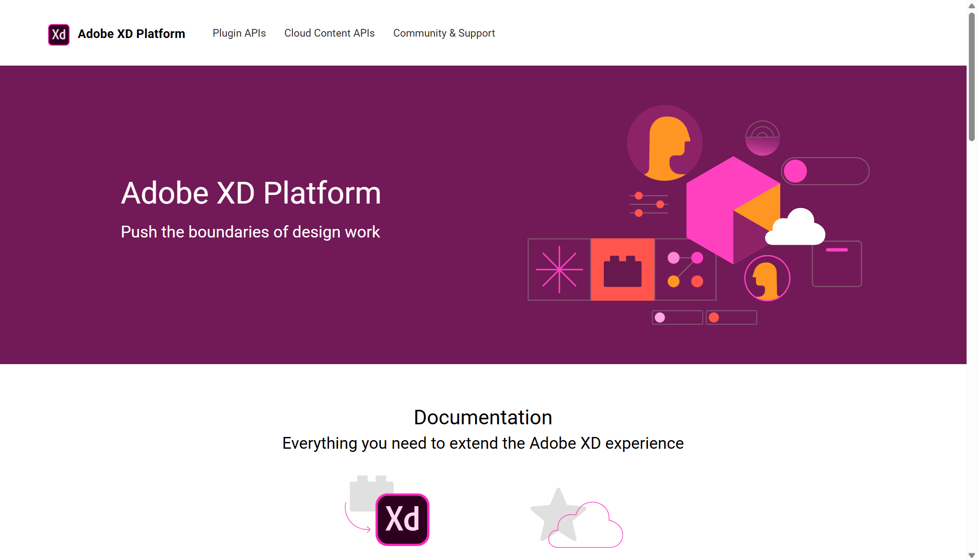
Task: Click the vertical scrollbar thumb
Action: pos(972,77)
